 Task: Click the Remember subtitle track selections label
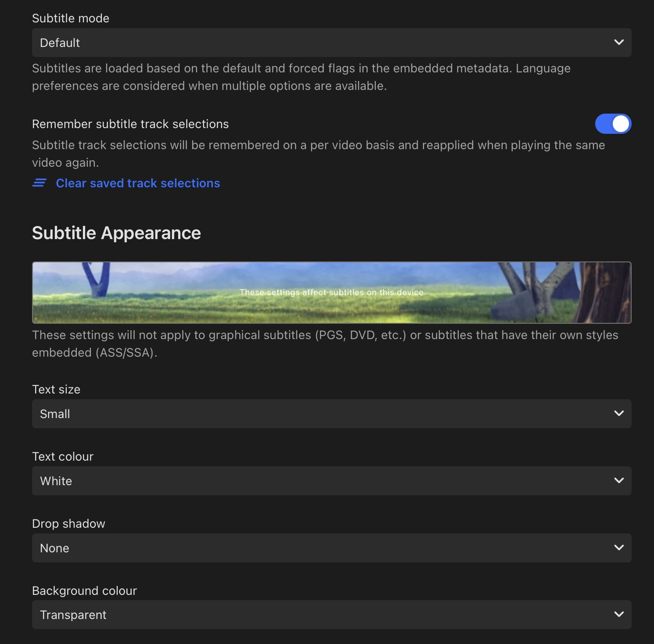(x=130, y=124)
